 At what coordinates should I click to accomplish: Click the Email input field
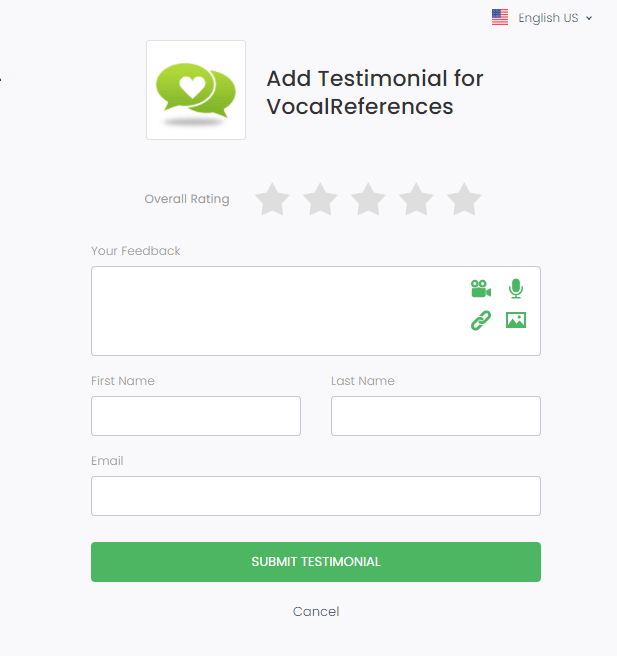[316, 496]
